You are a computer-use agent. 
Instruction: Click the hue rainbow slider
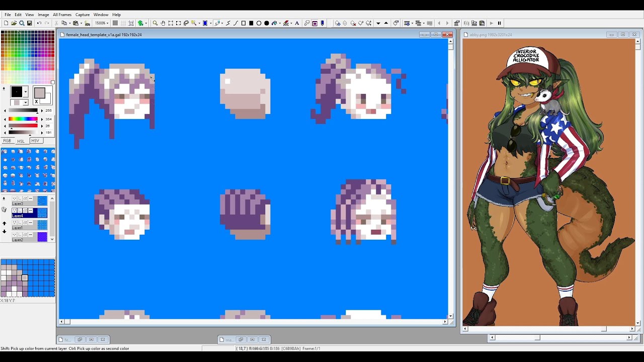click(x=23, y=119)
